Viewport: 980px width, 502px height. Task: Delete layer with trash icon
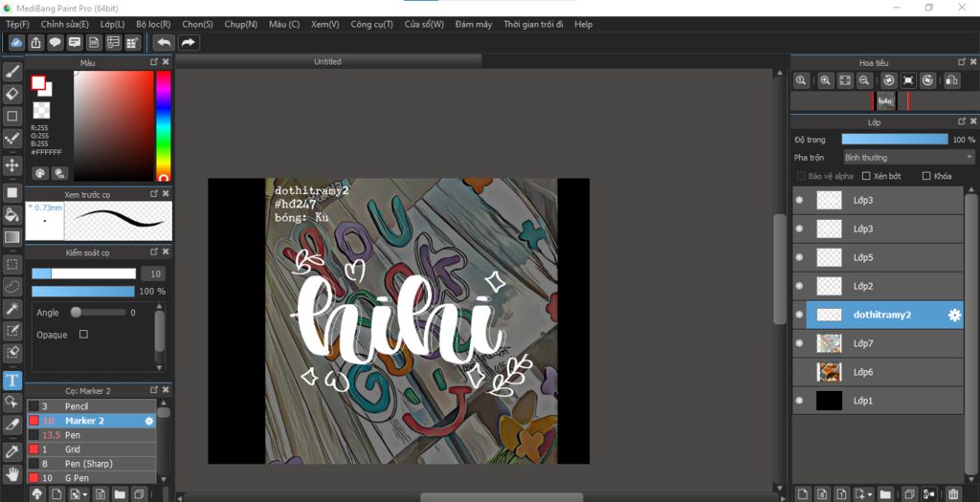tap(952, 494)
